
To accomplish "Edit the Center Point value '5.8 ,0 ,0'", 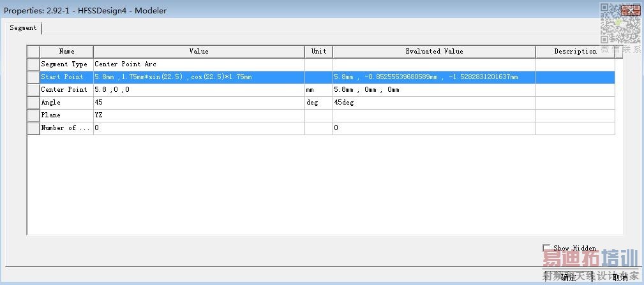I will coord(198,90).
